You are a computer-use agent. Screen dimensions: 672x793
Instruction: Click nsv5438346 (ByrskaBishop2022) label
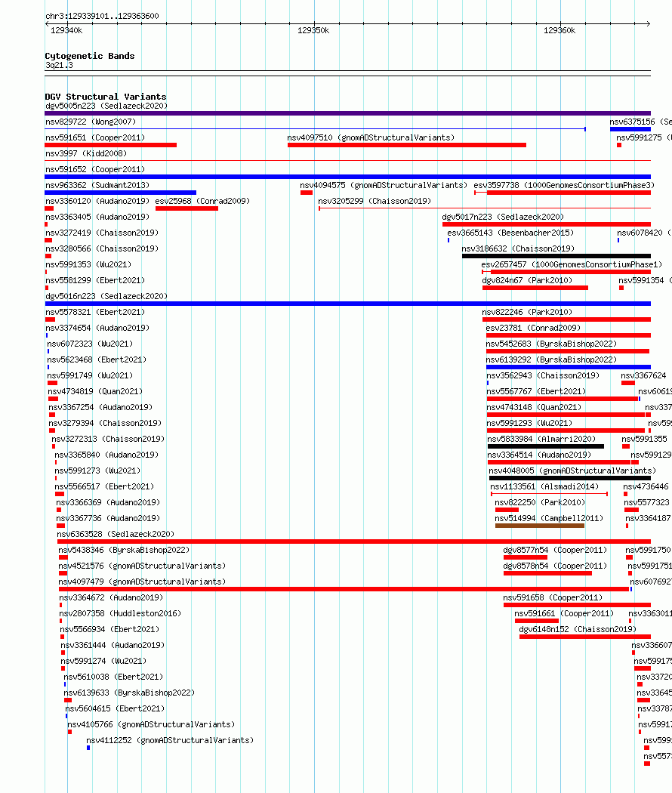point(124,550)
